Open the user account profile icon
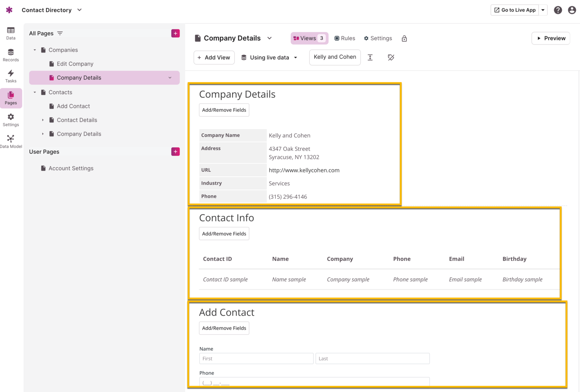Image resolution: width=580 pixels, height=392 pixels. [x=572, y=10]
